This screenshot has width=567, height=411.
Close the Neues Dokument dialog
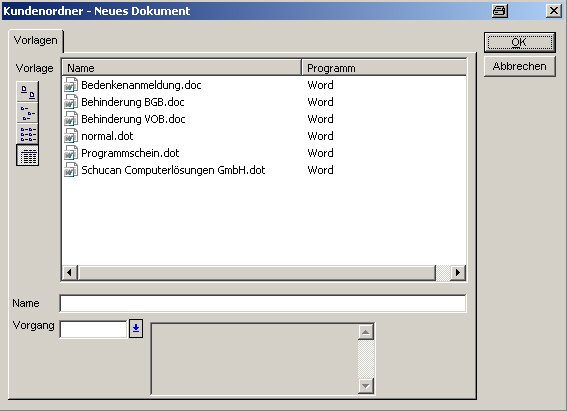(x=554, y=11)
